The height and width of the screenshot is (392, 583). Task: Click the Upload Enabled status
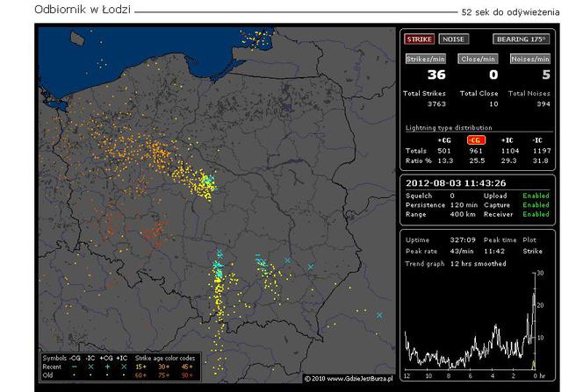[x=536, y=196]
